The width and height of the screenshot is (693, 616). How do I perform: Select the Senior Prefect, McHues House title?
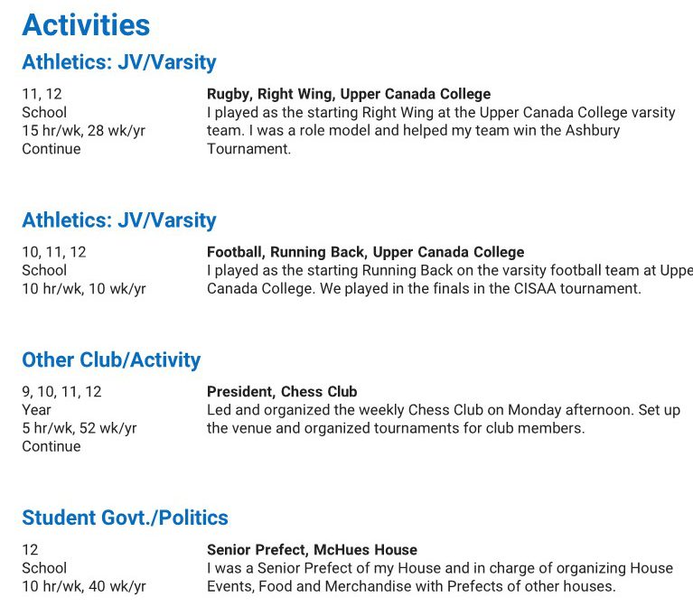click(312, 550)
